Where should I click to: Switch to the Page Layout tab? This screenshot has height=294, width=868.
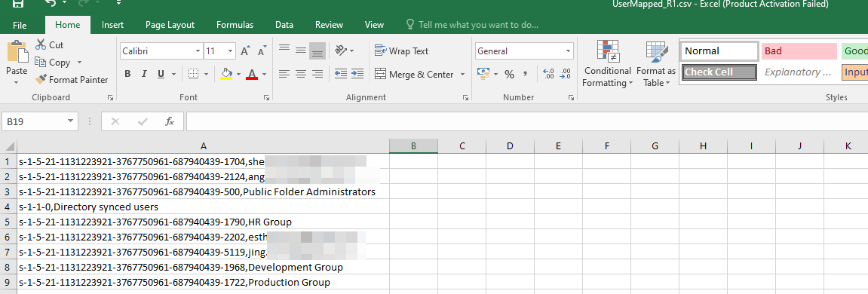tap(170, 25)
